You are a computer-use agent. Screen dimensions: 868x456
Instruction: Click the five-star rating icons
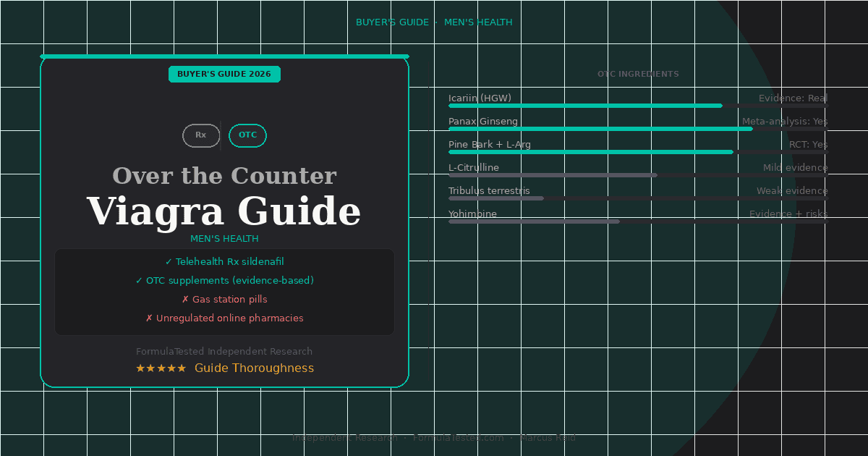161,368
